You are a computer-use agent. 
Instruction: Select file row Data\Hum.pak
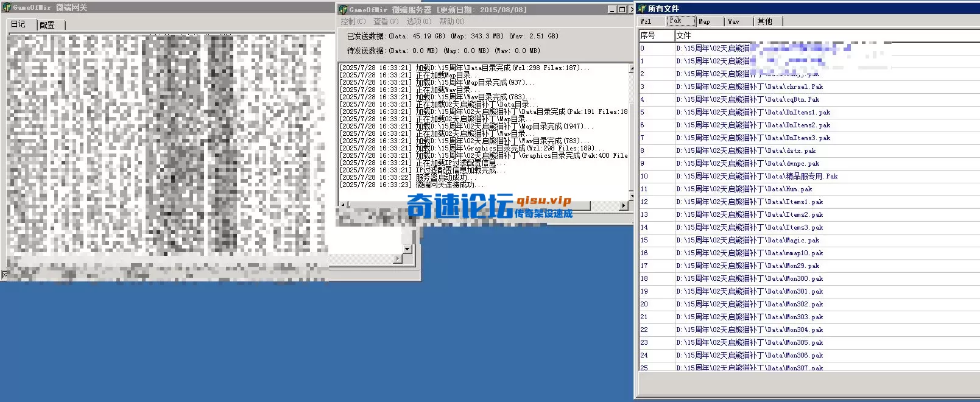(x=809, y=189)
